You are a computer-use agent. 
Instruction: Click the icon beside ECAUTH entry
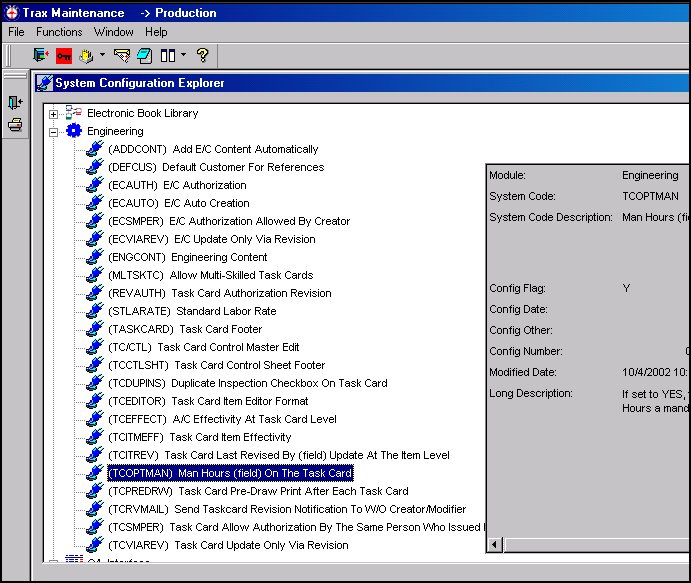point(94,185)
